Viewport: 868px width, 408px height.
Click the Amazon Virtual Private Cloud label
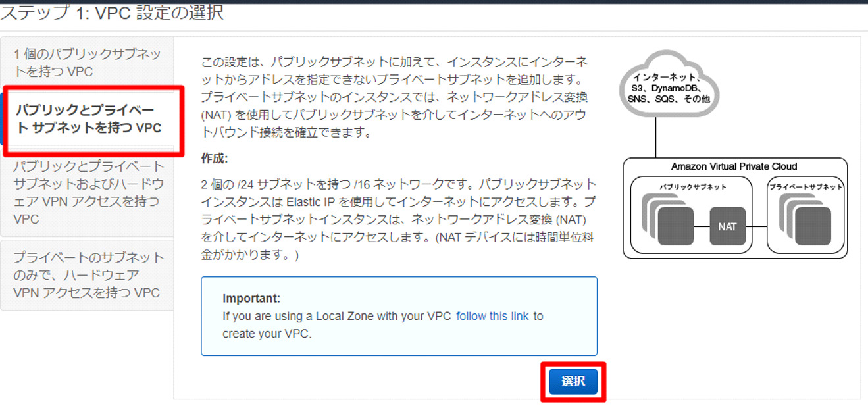pyautogui.click(x=734, y=166)
